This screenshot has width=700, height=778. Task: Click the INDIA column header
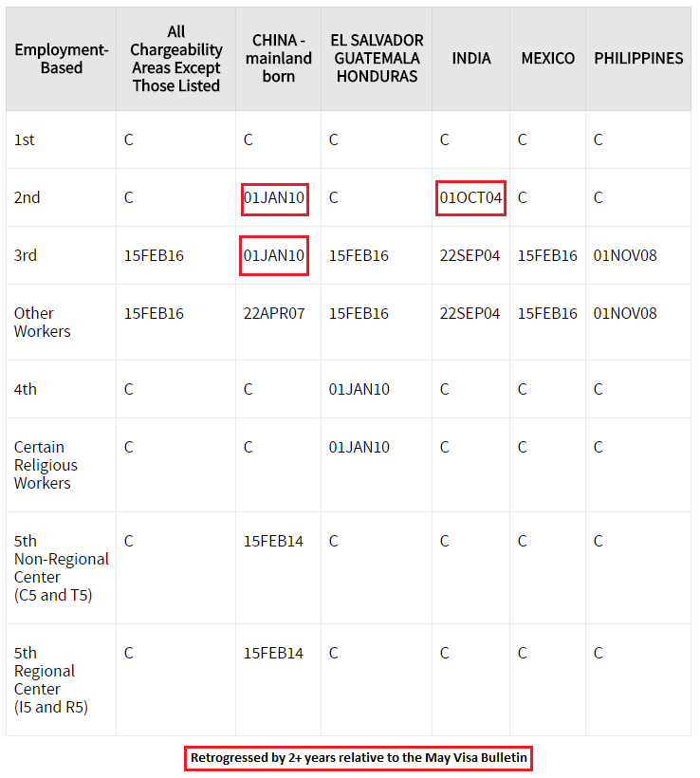point(470,59)
